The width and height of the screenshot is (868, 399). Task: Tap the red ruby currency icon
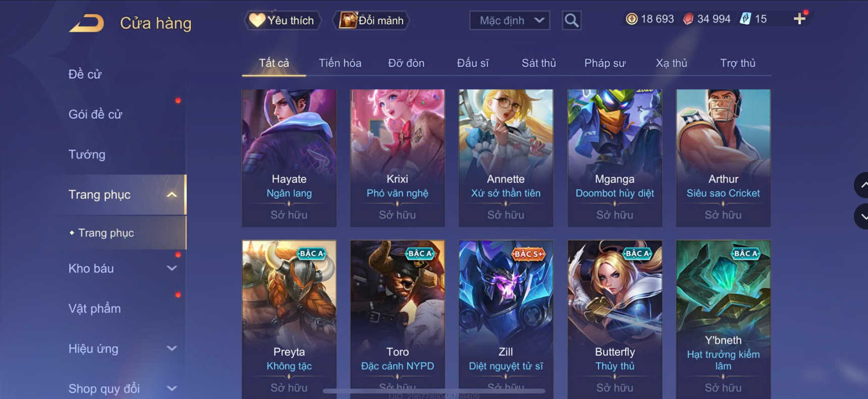point(688,19)
